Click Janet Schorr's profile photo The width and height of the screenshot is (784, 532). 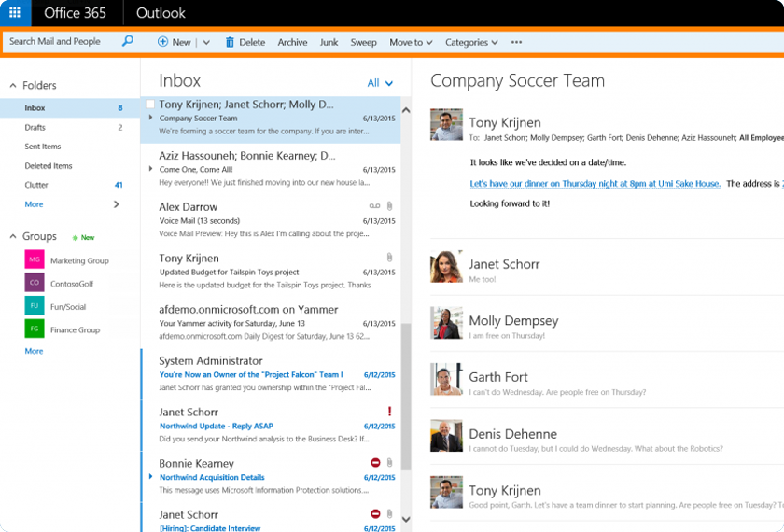(x=446, y=267)
